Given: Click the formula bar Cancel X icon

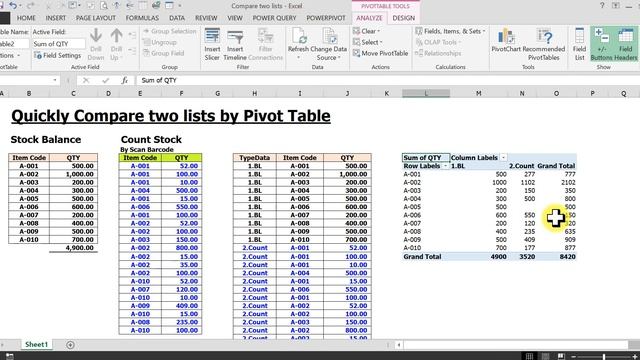Looking at the screenshot, I should [86, 80].
